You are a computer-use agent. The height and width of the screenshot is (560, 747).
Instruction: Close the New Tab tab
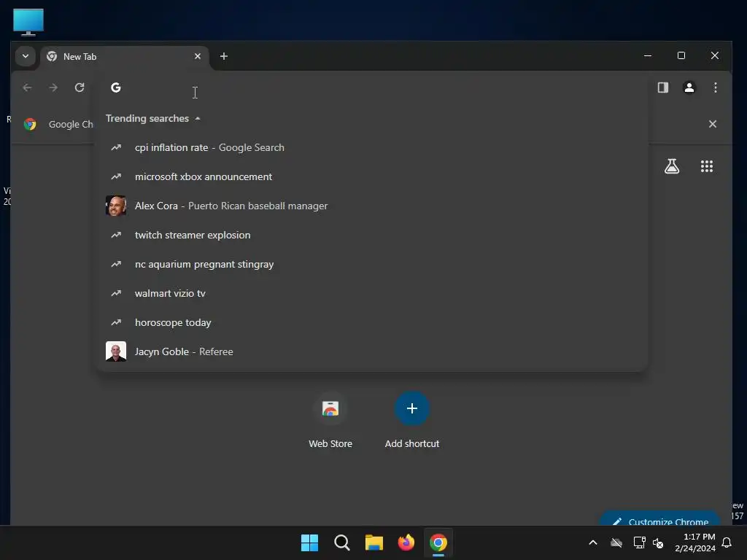coord(197,56)
